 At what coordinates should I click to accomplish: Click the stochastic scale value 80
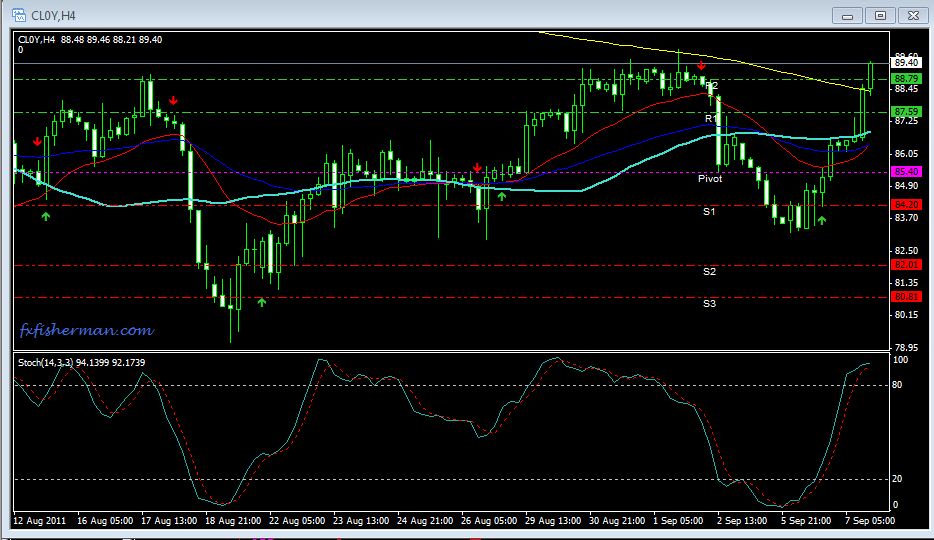point(897,385)
